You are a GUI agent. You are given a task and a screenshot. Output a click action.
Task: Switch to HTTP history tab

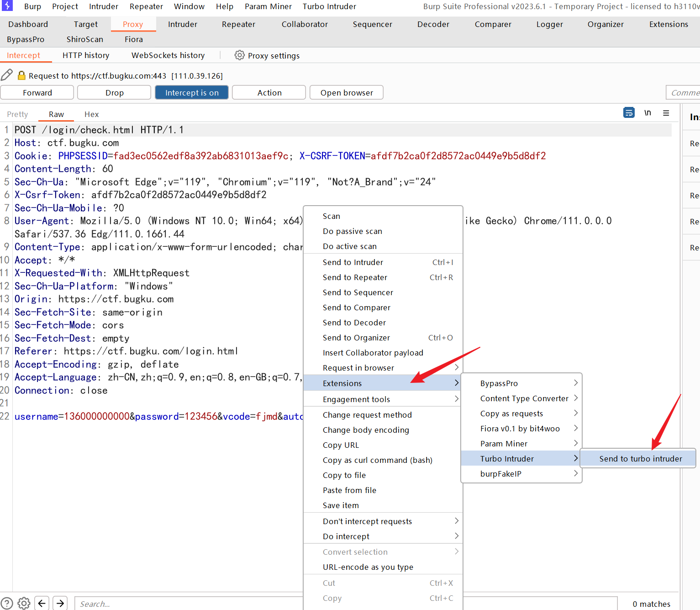click(x=86, y=55)
